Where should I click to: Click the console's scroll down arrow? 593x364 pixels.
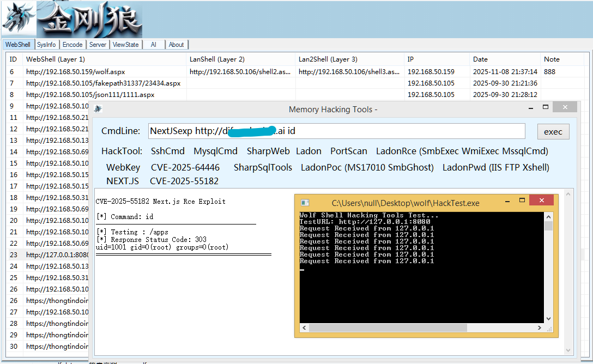[548, 319]
